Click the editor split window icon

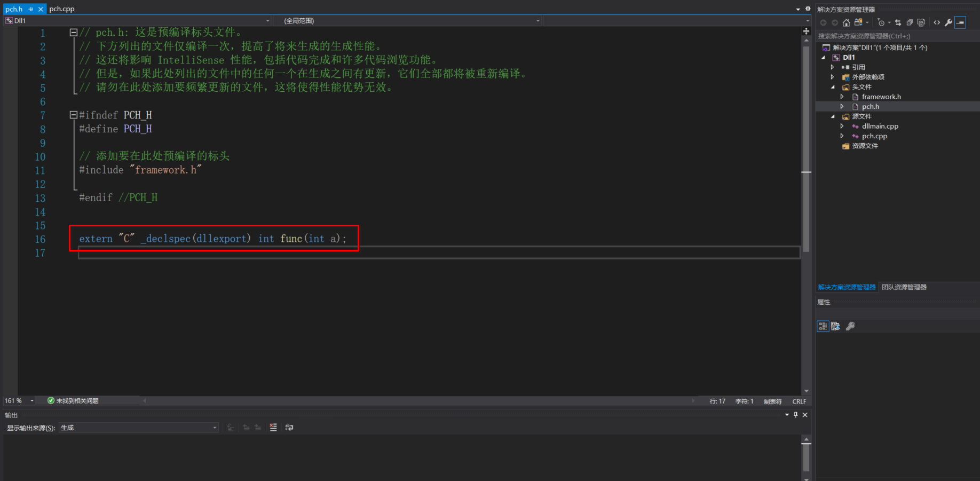click(x=807, y=31)
